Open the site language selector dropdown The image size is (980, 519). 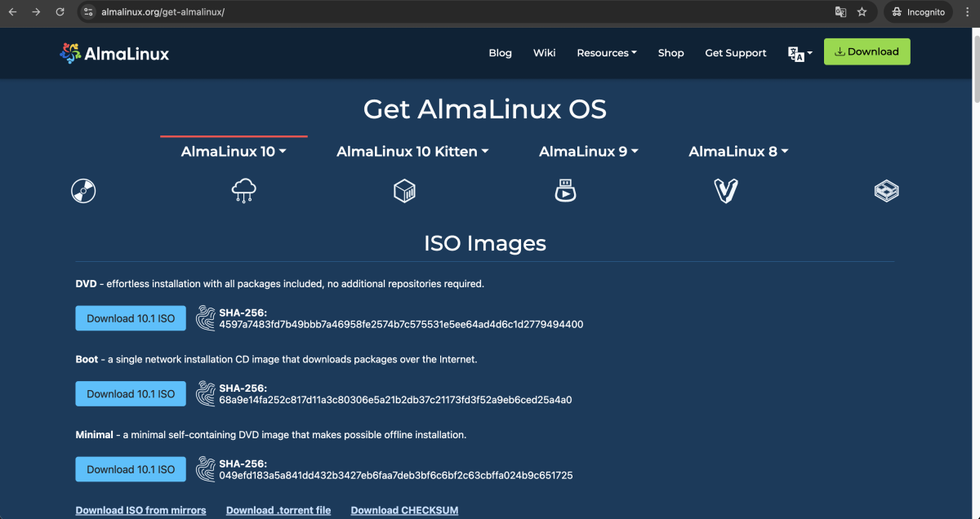[x=795, y=54]
